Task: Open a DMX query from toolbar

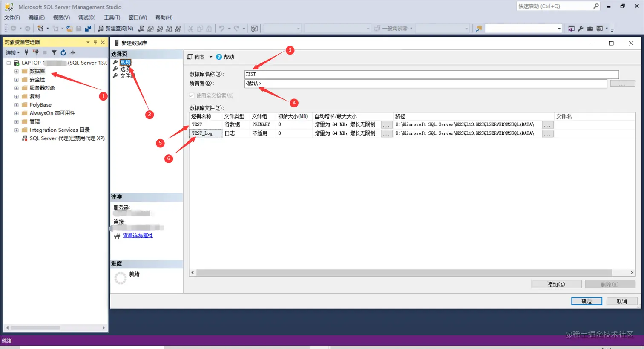Action: [x=160, y=29]
